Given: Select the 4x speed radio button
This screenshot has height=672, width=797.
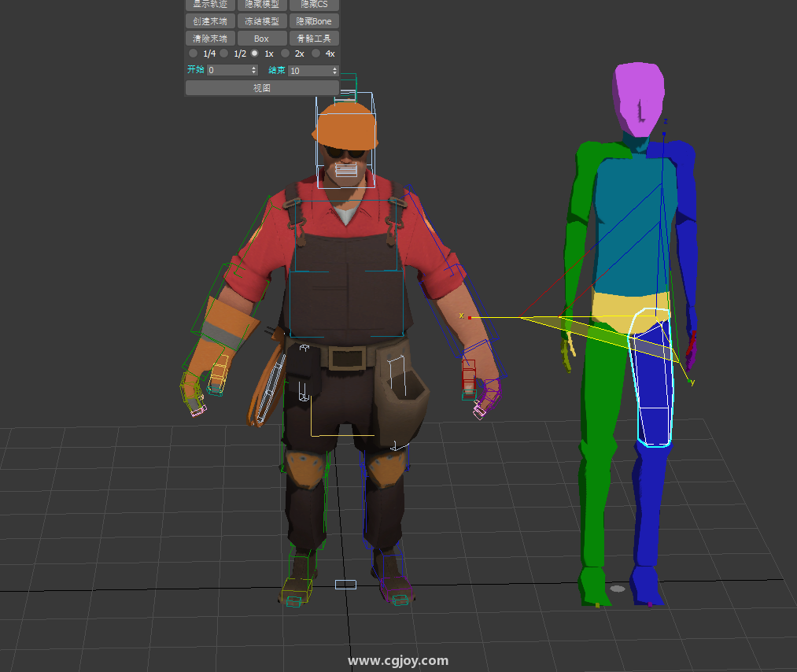Looking at the screenshot, I should coord(315,54).
